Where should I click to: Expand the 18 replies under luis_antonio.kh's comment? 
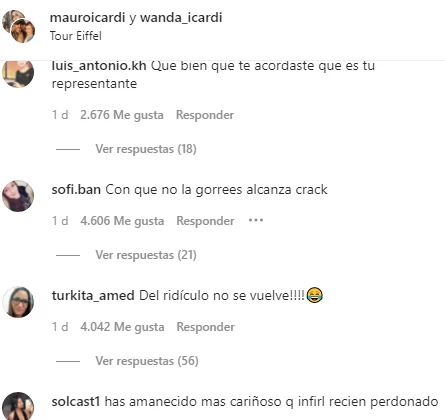click(146, 149)
